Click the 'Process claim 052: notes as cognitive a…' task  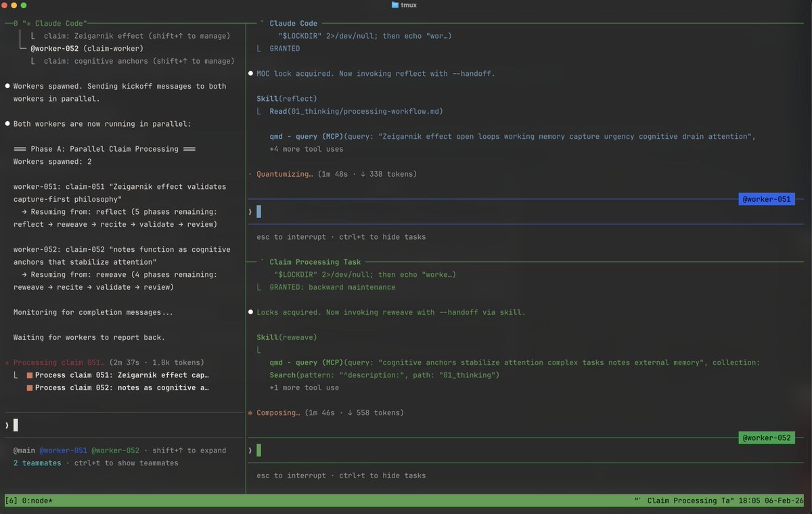(122, 388)
